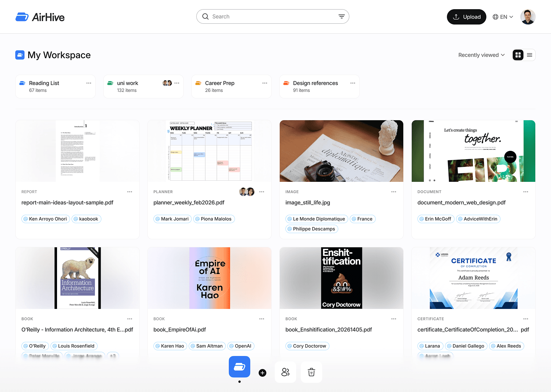Screen dimensions: 551x392
Task: Click the Piona Malolos tag
Action: pyautogui.click(x=214, y=219)
